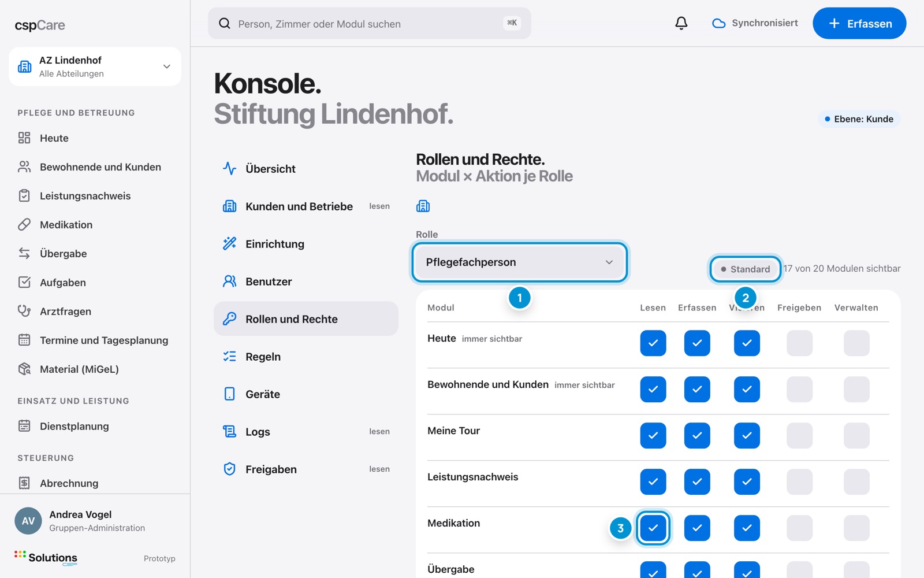
Task: Open Termine und Tagesplanung
Action: click(95, 340)
